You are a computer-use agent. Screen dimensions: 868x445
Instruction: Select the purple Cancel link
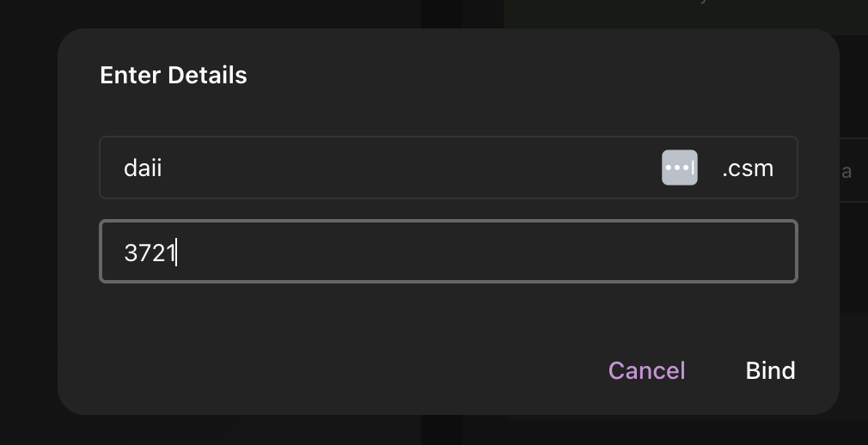[646, 370]
